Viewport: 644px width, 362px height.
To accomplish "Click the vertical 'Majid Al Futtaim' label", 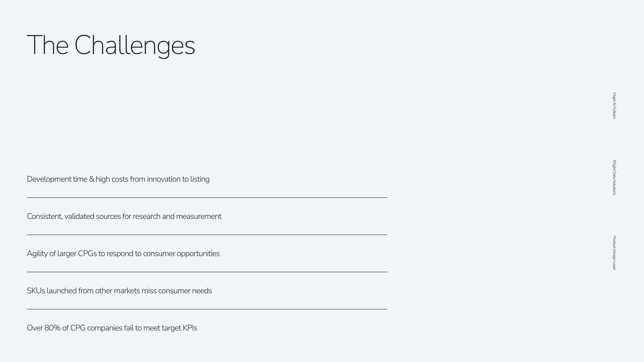I will point(614,106).
